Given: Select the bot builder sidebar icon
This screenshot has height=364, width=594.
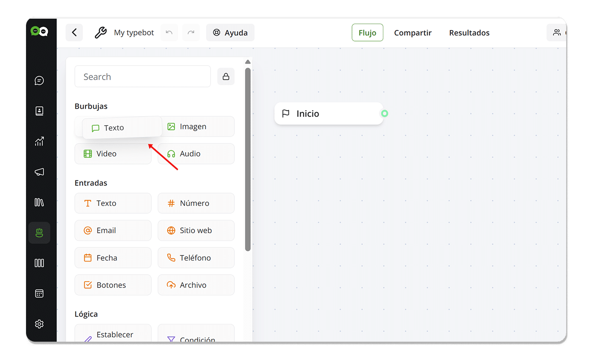Looking at the screenshot, I should tap(39, 233).
